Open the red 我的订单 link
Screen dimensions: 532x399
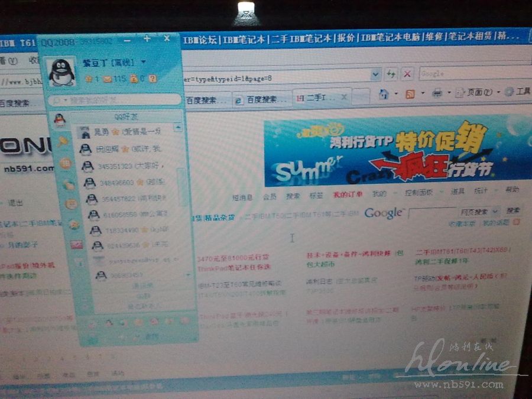348,194
